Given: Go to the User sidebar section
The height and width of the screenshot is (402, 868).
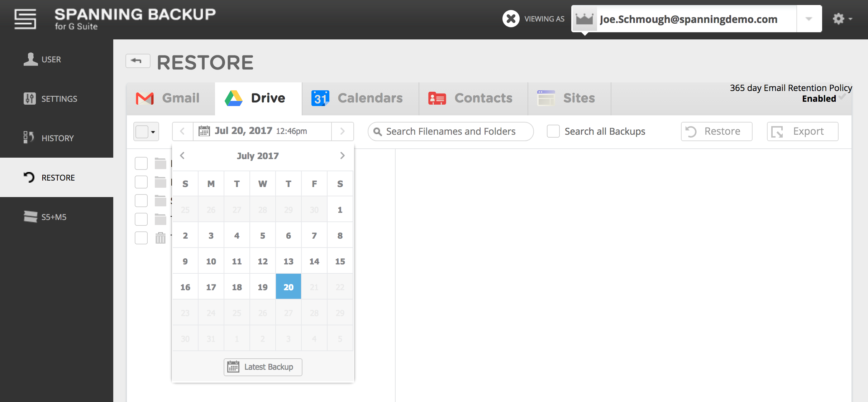Looking at the screenshot, I should pyautogui.click(x=57, y=59).
